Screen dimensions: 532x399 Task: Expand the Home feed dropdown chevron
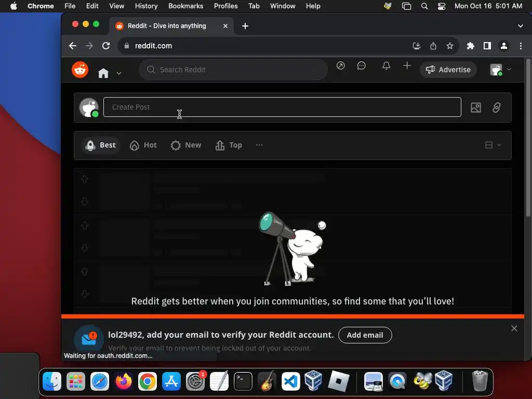point(119,73)
